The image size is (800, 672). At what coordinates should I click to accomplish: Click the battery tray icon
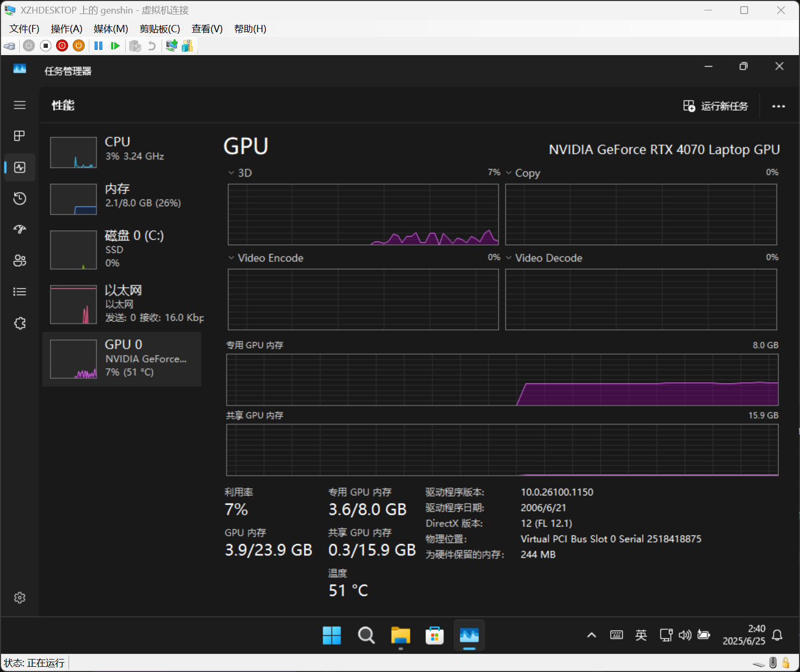pyautogui.click(x=704, y=635)
